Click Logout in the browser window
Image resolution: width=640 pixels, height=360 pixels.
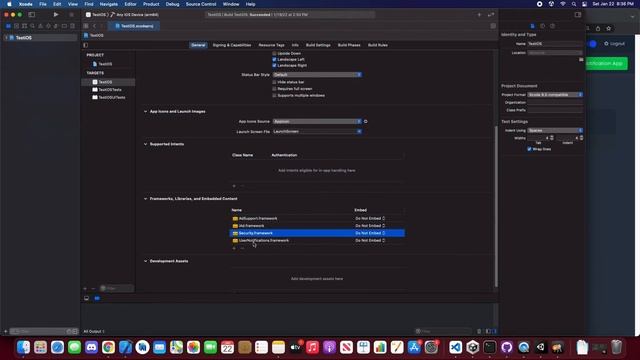pyautogui.click(x=615, y=44)
